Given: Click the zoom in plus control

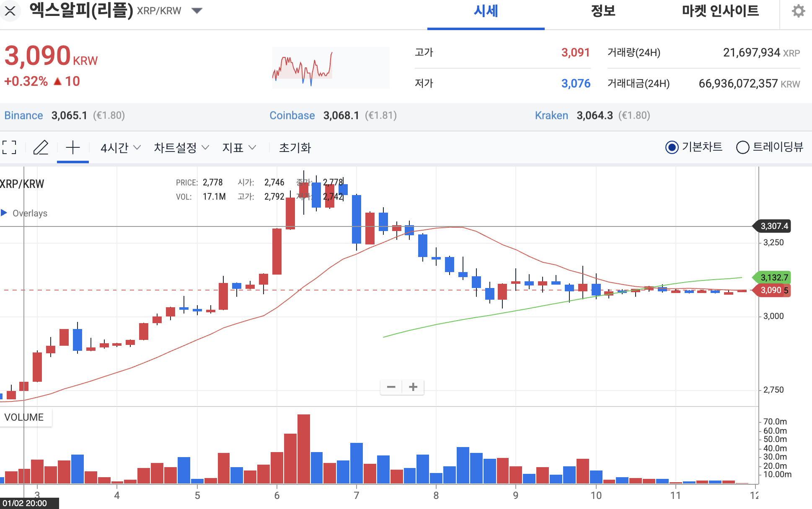Looking at the screenshot, I should [x=413, y=387].
